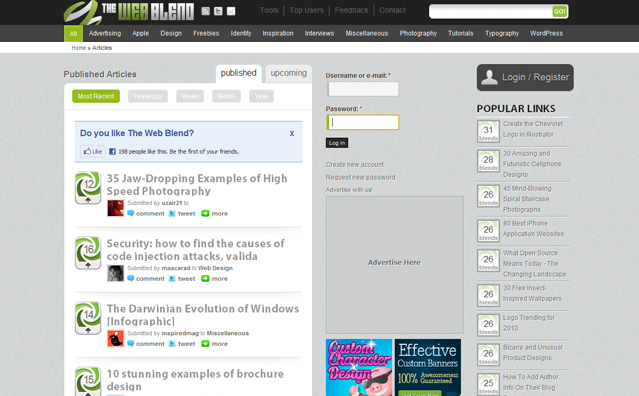
Task: Open the Feedback link
Action: click(x=352, y=10)
